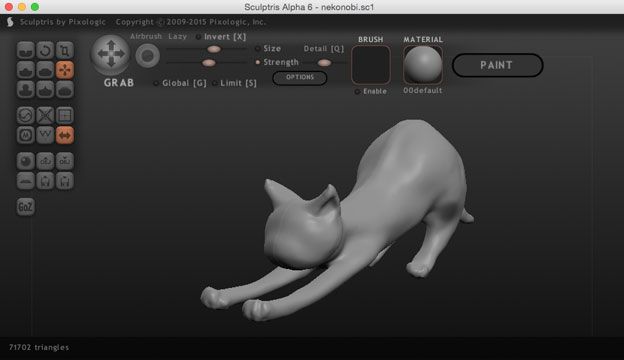Select the Rotate tool
Screen dimensions: 624x360
pyautogui.click(x=45, y=51)
